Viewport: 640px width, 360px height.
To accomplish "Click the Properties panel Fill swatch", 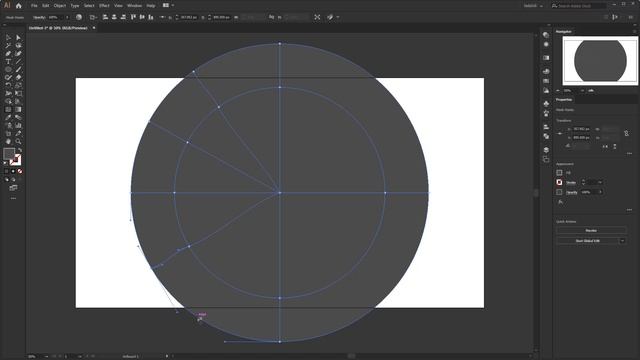I will (559, 173).
